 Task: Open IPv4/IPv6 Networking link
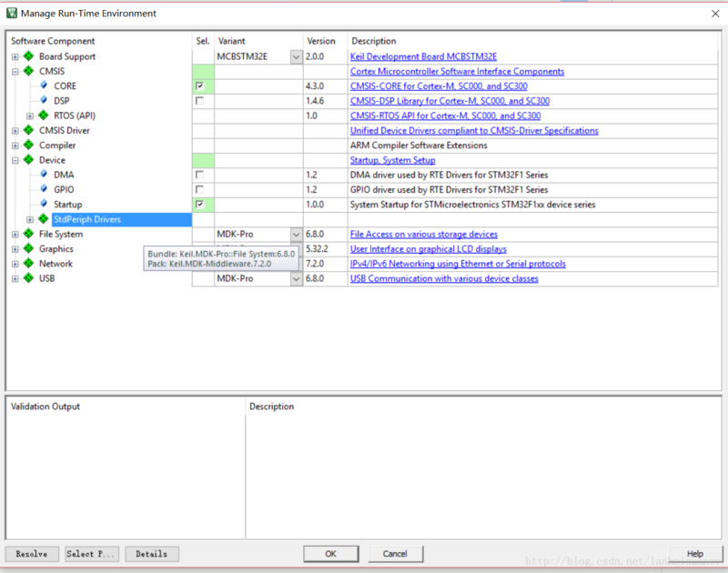tap(458, 264)
